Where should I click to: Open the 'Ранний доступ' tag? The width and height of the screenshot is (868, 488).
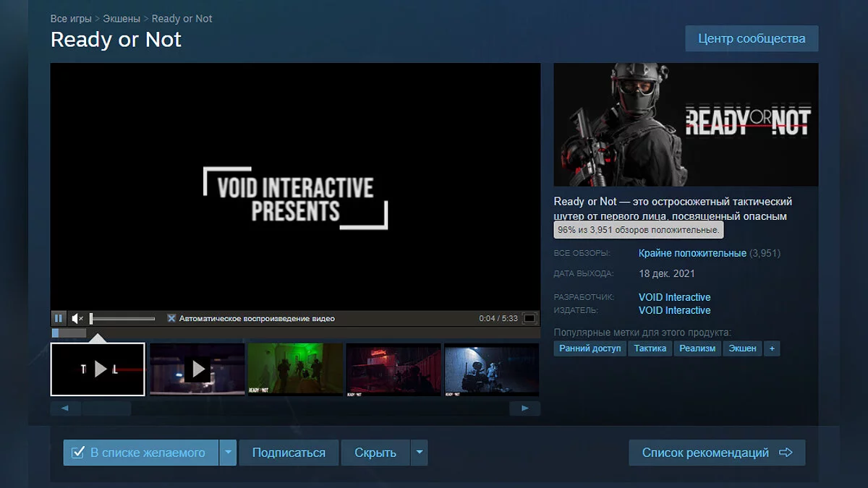click(590, 348)
